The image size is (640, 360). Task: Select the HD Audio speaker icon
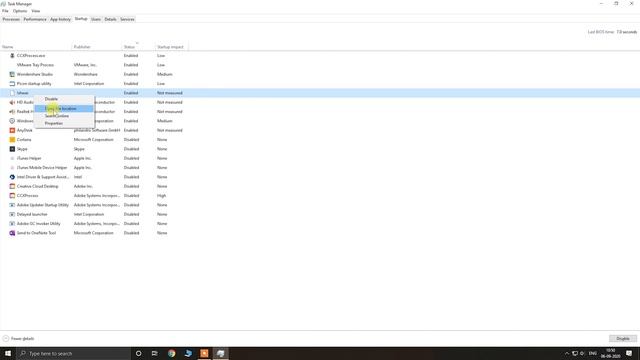tap(12, 102)
